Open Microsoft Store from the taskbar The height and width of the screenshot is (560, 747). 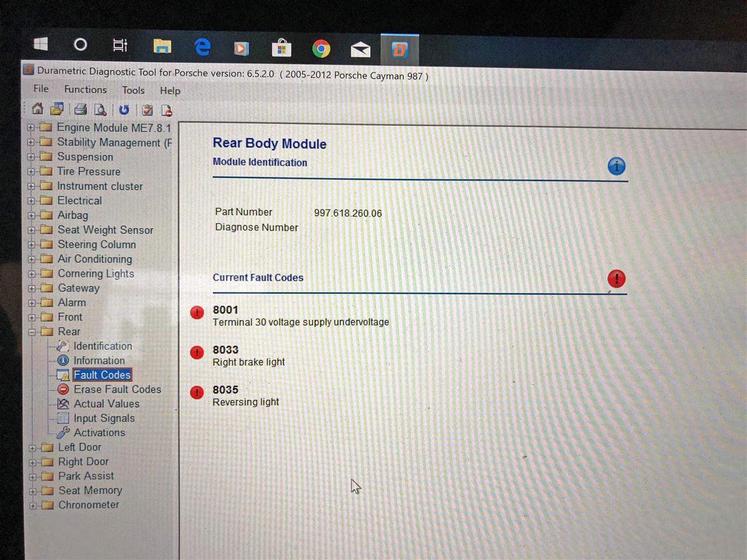[x=281, y=48]
